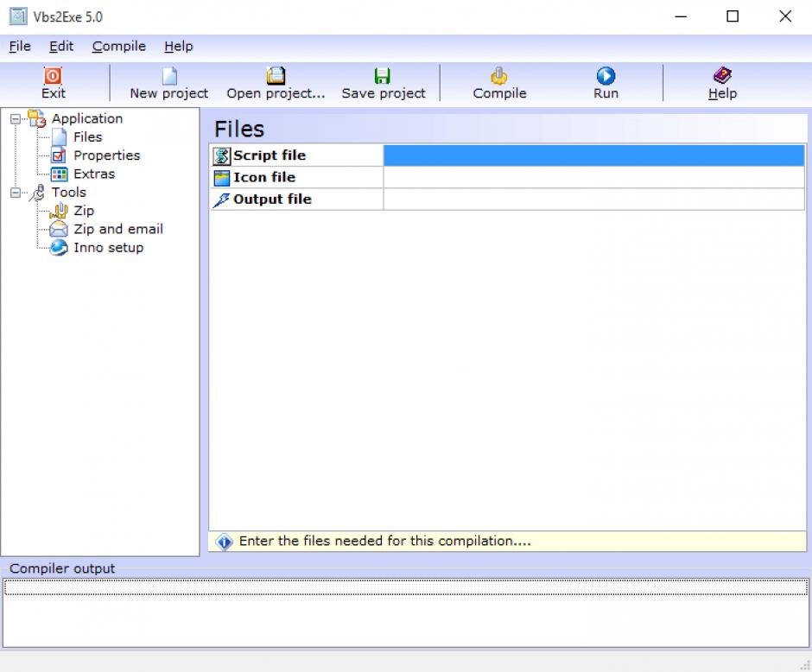Image resolution: width=812 pixels, height=672 pixels.
Task: Click inside the Compiler output box
Action: (405, 612)
